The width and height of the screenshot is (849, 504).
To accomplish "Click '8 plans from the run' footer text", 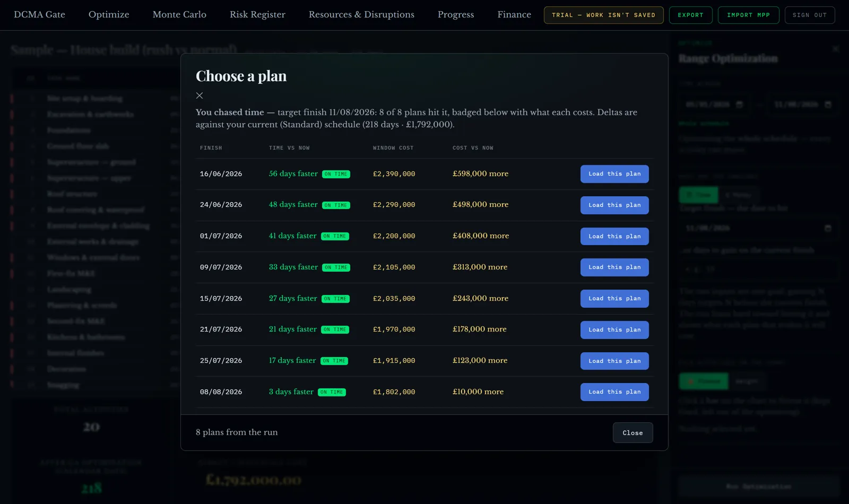I will click(x=237, y=432).
